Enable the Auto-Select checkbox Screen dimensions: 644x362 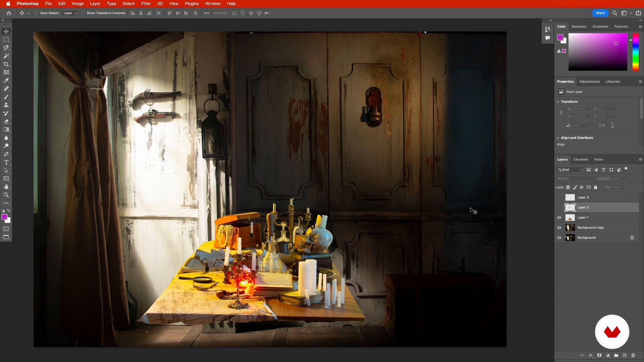coord(36,13)
